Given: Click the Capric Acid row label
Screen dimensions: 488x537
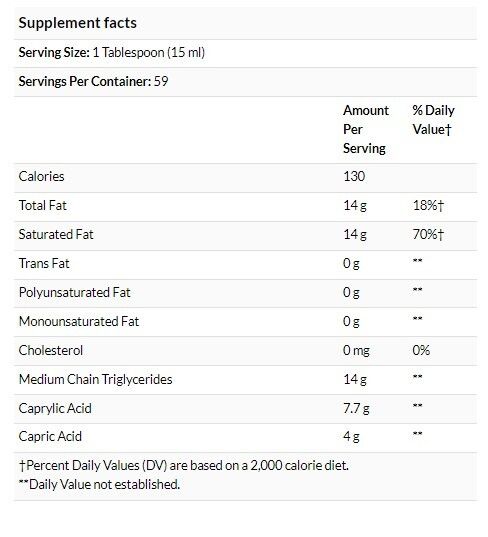Looking at the screenshot, I should pos(50,437).
